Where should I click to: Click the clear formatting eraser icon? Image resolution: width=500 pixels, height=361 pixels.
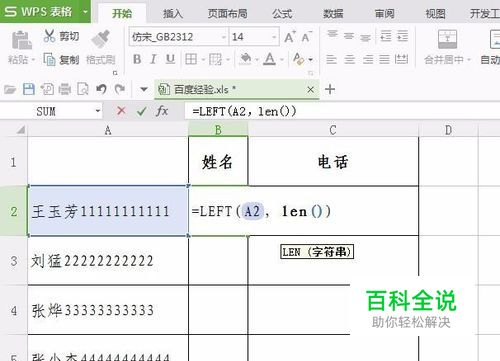[298, 59]
